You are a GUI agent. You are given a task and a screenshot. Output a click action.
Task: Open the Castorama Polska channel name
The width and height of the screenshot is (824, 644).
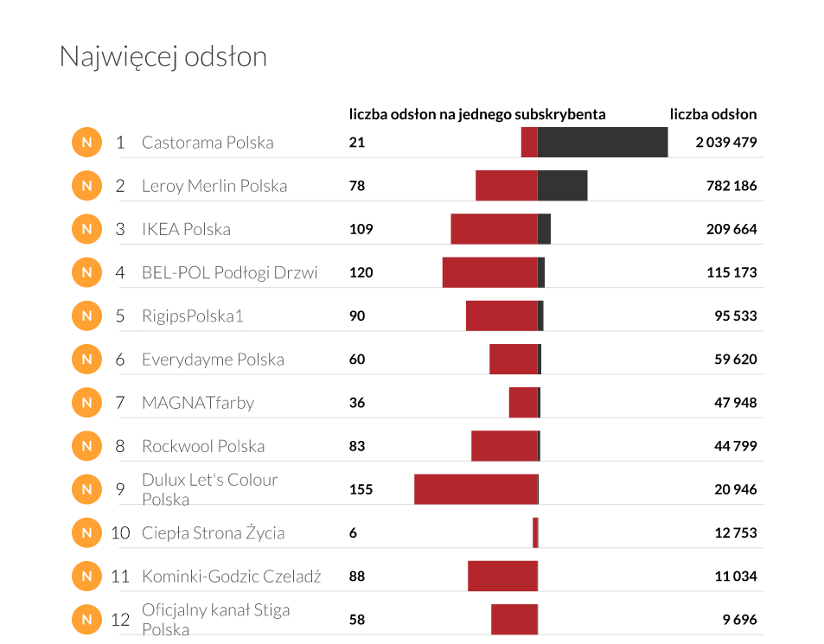point(208,143)
